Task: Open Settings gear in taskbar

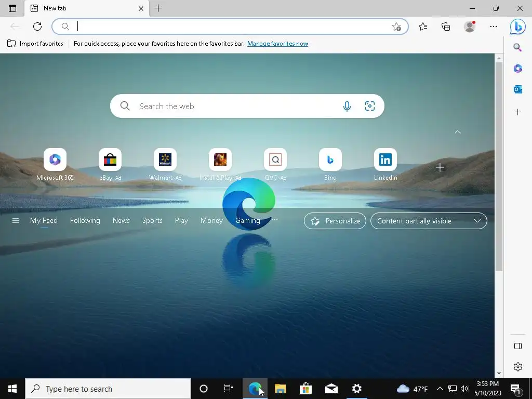Action: (x=356, y=389)
